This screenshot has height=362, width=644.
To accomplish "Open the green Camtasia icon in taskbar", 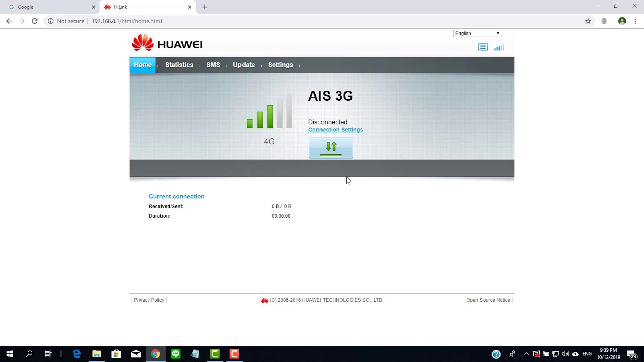I will pos(215,354).
